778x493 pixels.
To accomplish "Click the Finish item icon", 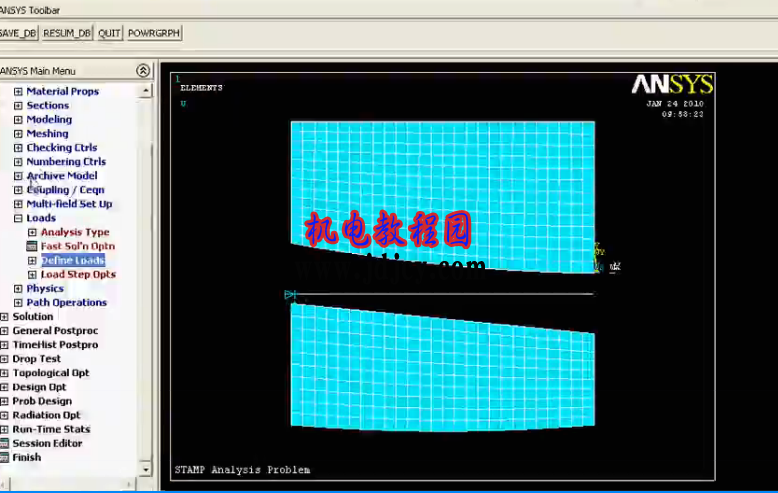I will point(4,457).
